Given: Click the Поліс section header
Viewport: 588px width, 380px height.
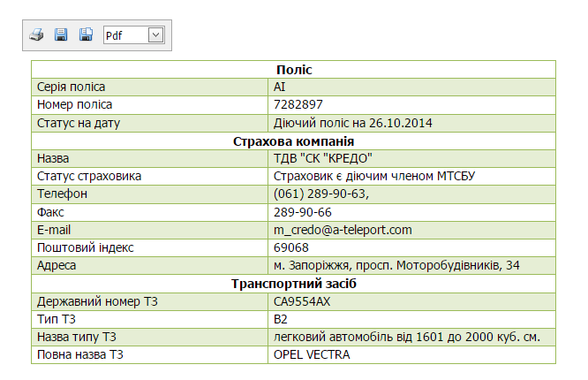Looking at the screenshot, I should tap(294, 70).
